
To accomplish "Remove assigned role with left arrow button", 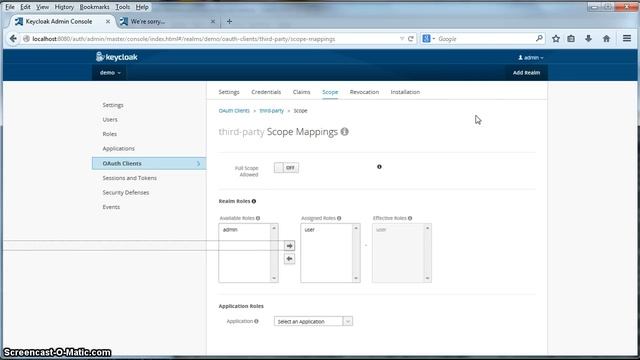I will pos(289,259).
